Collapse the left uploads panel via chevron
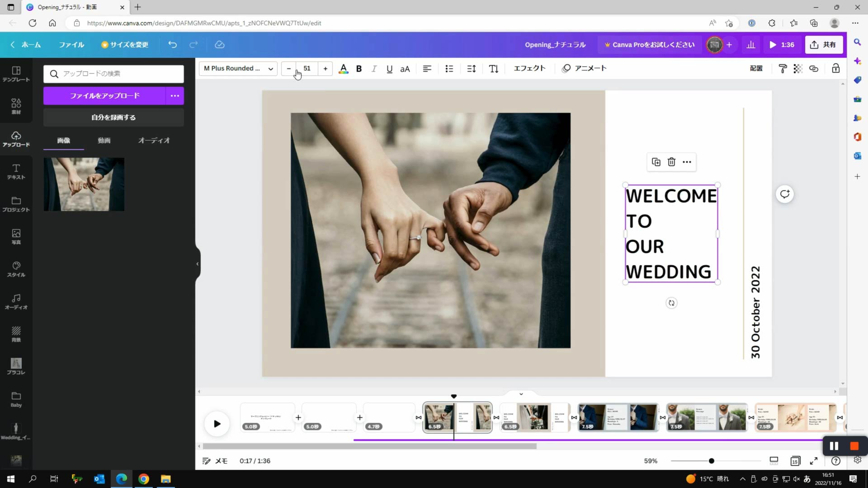The image size is (868, 488). pos(197,264)
